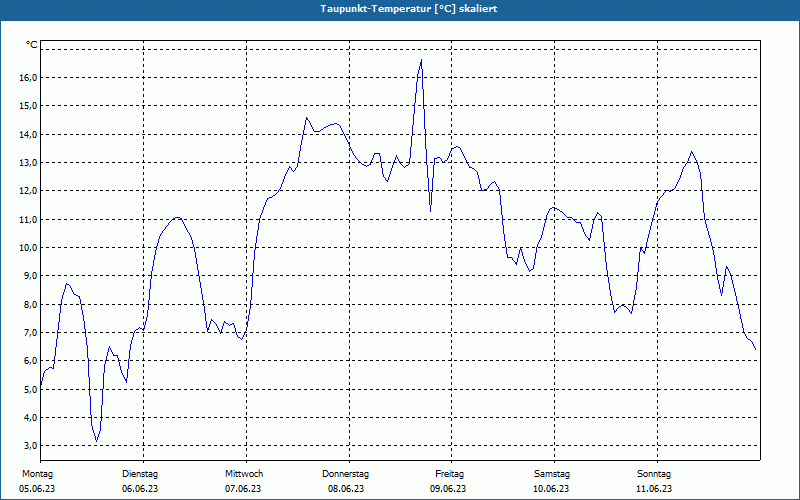The height and width of the screenshot is (500, 800).
Task: Select the 15,0 axis value
Action: click(x=29, y=106)
